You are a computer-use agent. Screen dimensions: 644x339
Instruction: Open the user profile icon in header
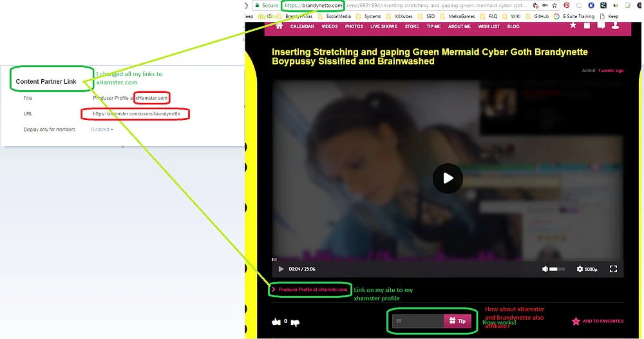pyautogui.click(x=615, y=25)
